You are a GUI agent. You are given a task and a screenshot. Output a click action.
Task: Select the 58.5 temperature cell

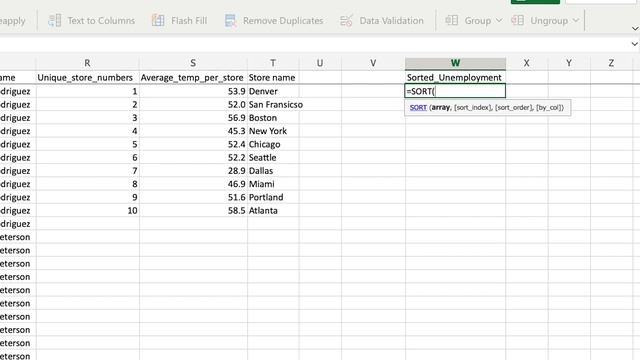(x=193, y=211)
